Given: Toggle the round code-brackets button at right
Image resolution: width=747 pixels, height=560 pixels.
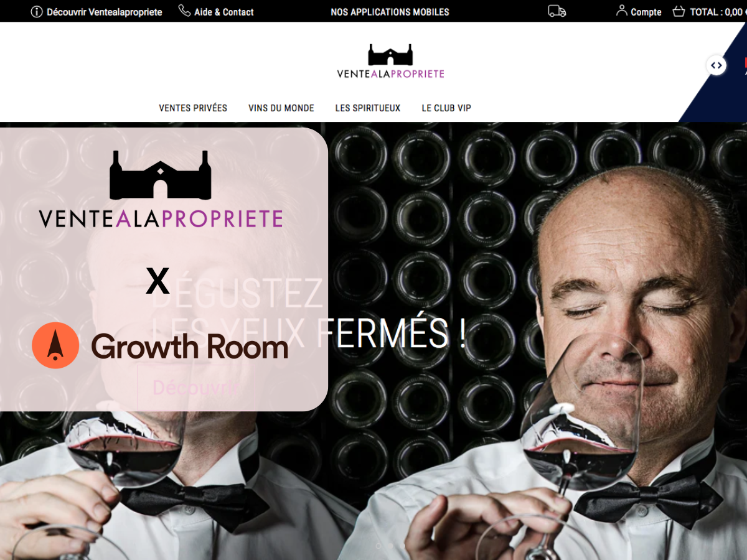Looking at the screenshot, I should (716, 65).
